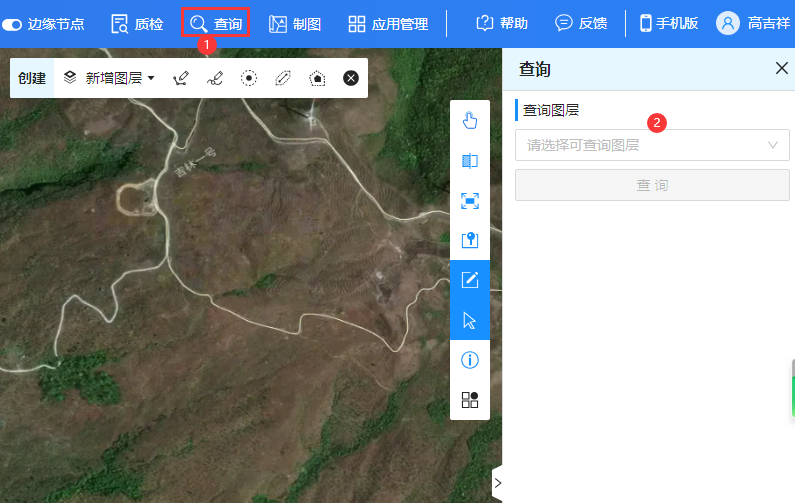
Task: Open 应用管理 in the top bar
Action: point(388,24)
